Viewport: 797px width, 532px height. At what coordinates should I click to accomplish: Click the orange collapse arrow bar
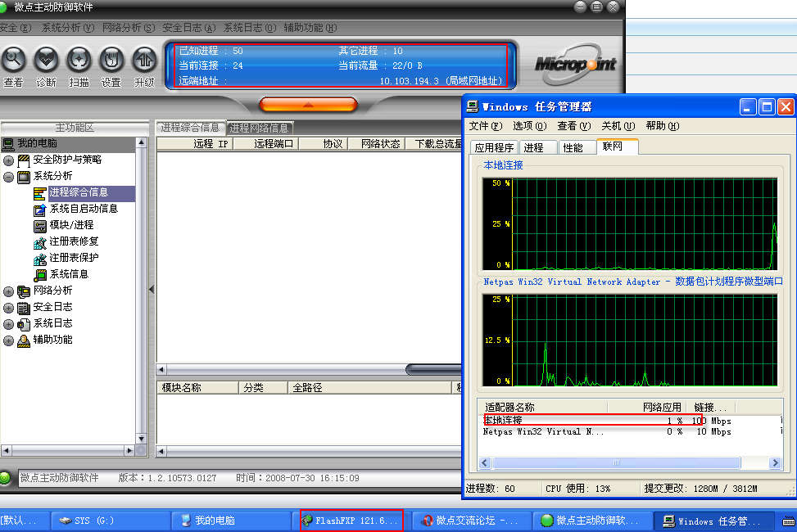[x=308, y=105]
